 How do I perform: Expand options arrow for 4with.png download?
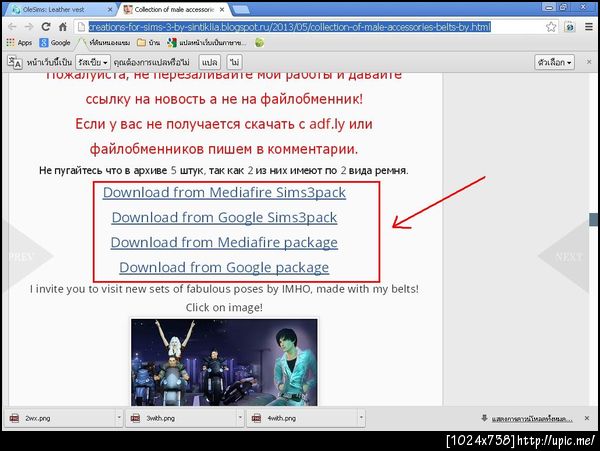click(x=361, y=418)
